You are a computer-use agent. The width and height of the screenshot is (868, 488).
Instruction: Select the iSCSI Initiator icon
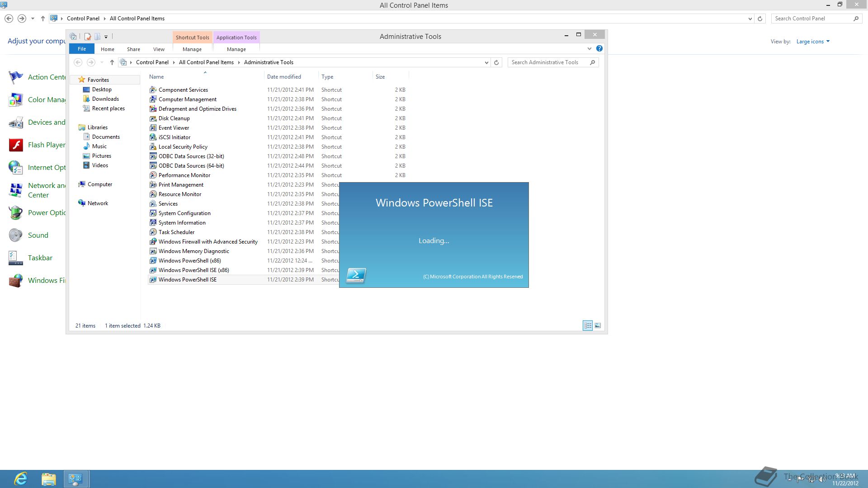[x=153, y=137]
